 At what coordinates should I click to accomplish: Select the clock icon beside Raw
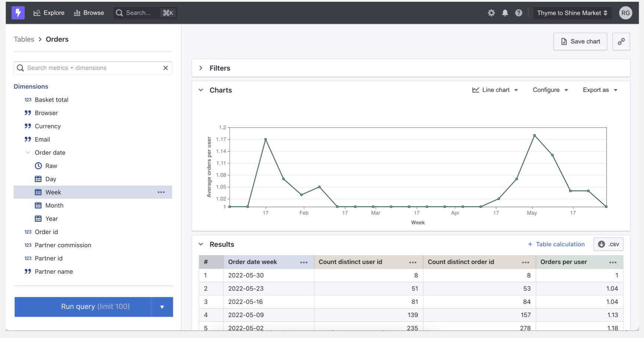click(38, 166)
